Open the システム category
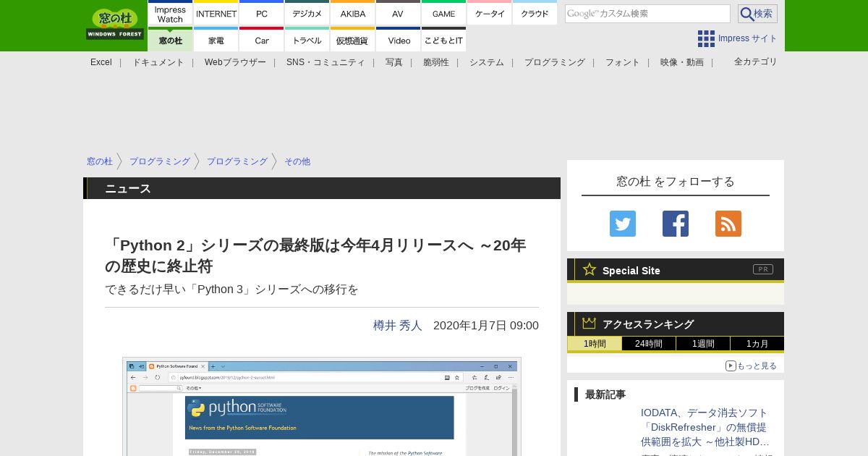 coord(487,62)
